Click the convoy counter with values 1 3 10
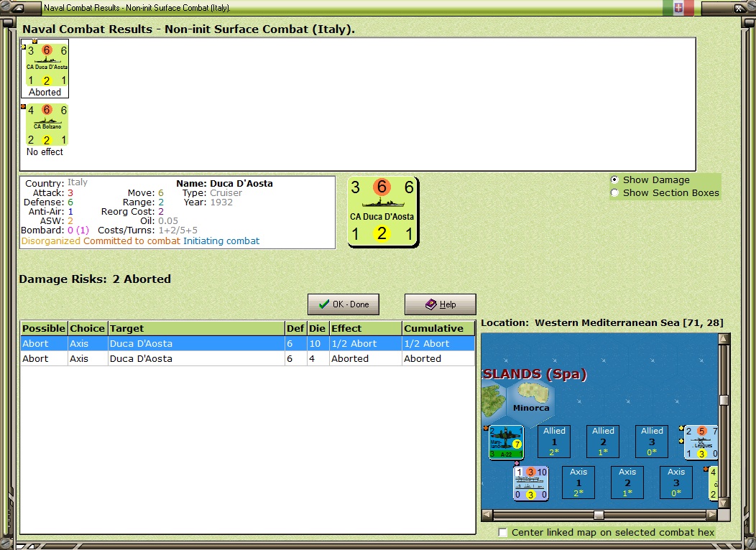This screenshot has height=550, width=756. (531, 483)
